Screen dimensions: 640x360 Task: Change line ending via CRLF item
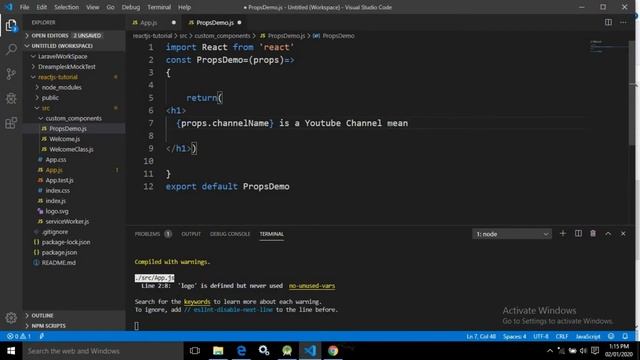coord(562,336)
